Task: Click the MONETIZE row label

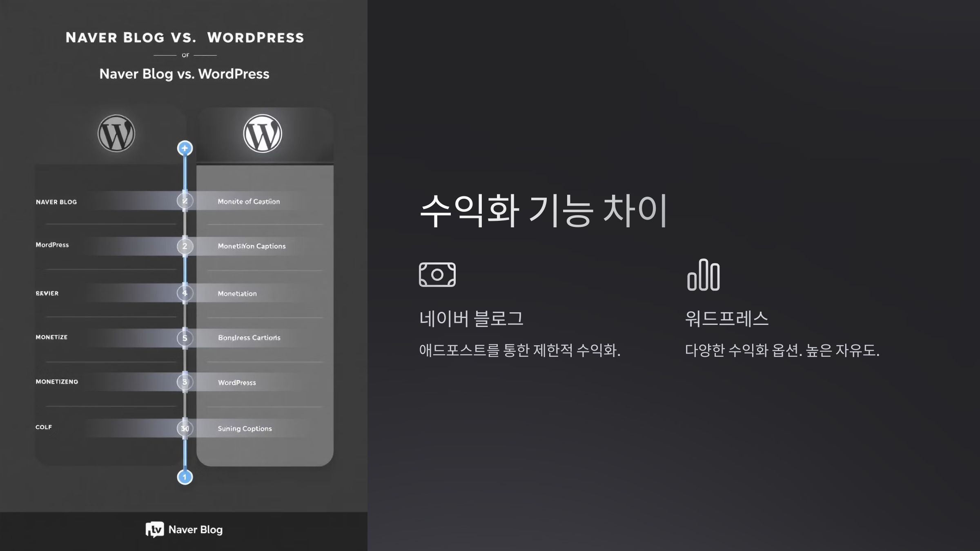Action: pyautogui.click(x=51, y=337)
